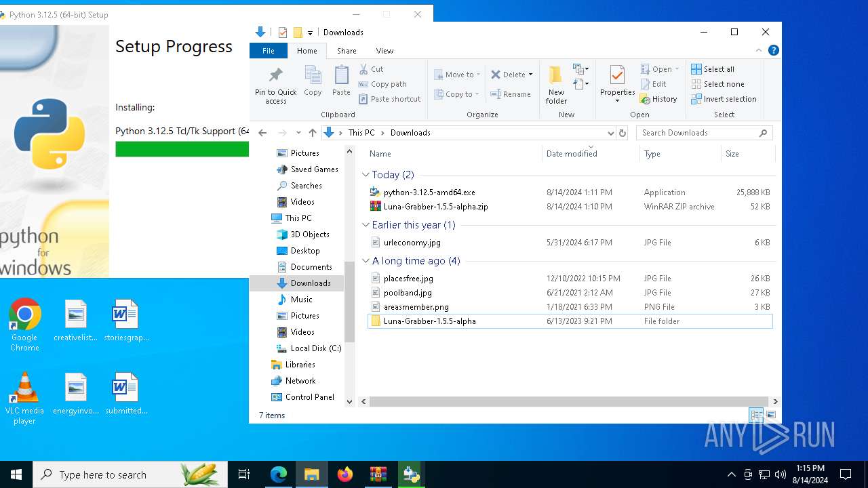Open Microsoft Edge from taskbar

(279, 474)
